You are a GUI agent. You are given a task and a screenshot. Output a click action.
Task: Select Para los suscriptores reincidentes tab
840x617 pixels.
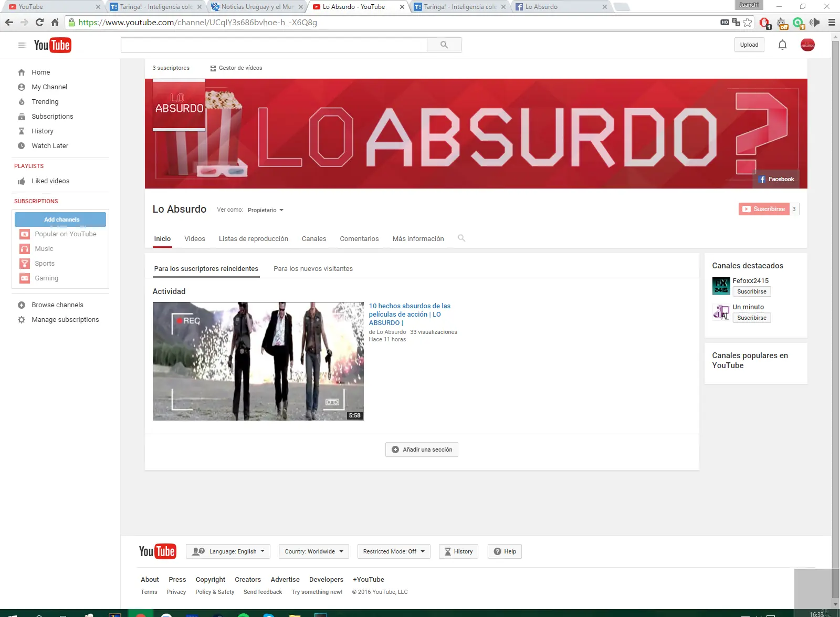point(206,269)
